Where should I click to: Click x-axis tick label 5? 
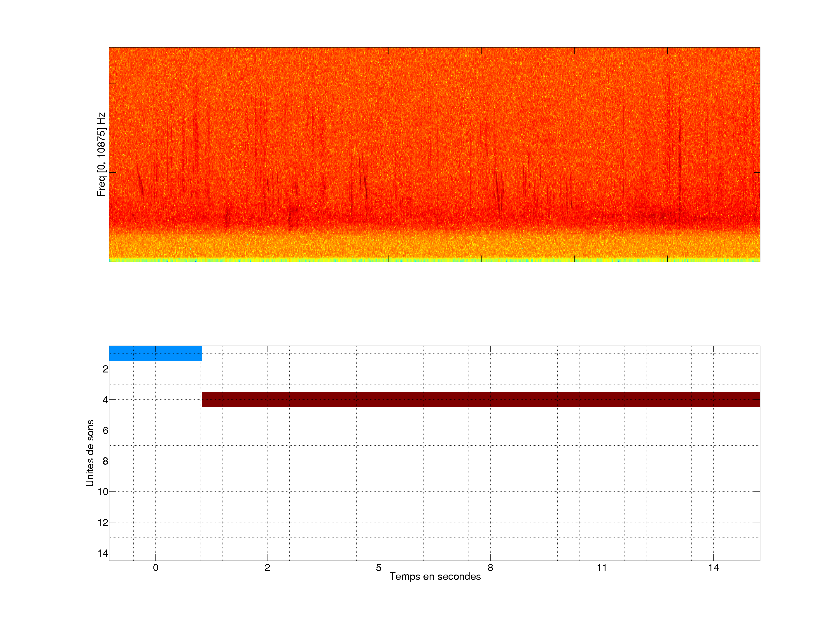379,568
